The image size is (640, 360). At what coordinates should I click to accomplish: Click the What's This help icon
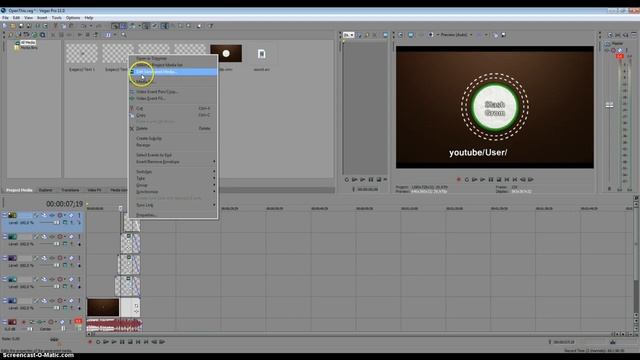click(x=211, y=26)
